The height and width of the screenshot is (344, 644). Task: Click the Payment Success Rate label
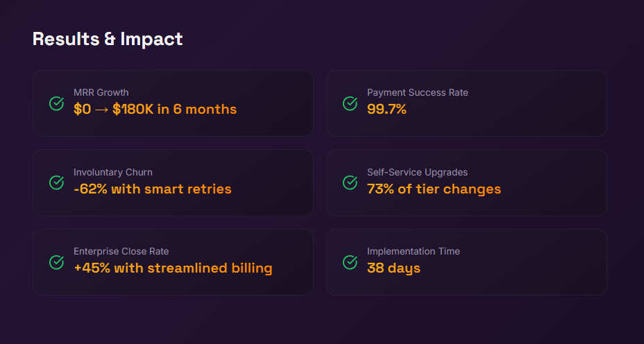417,92
